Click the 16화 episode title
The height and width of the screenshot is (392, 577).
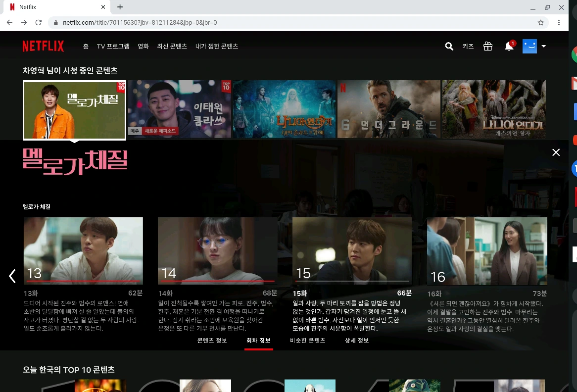click(434, 294)
